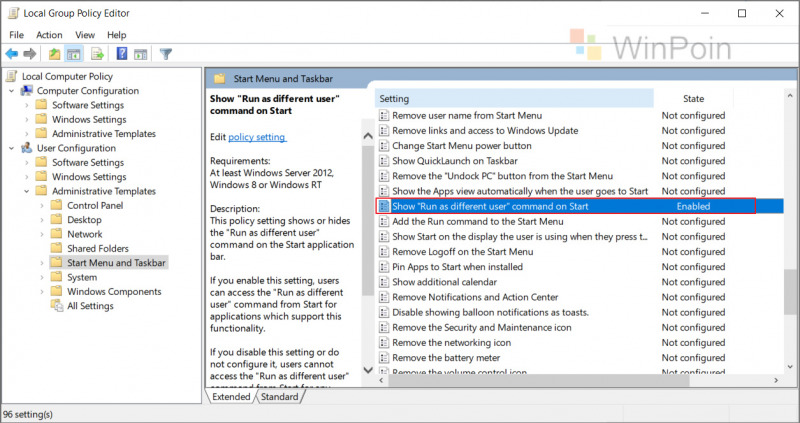Image resolution: width=800 pixels, height=423 pixels.
Task: Click policy icon for Add the Run command
Action: click(x=384, y=221)
